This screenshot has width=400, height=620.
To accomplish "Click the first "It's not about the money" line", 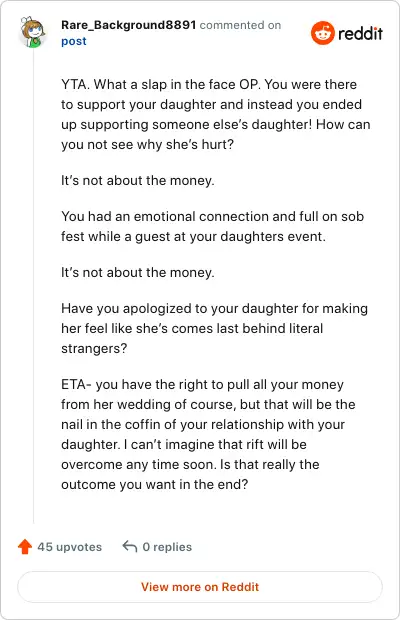I will pos(138,181).
